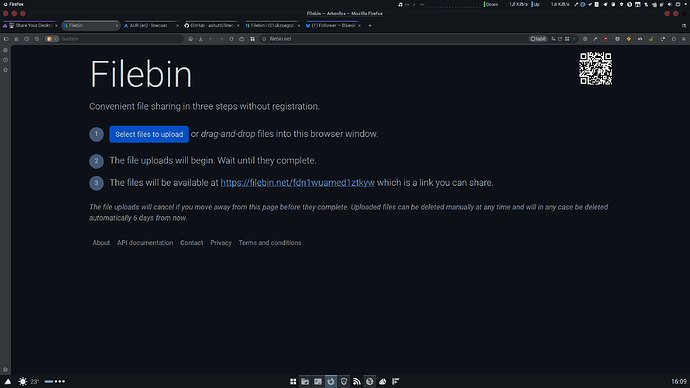Viewport: 690px width, 388px height.
Task: Click the 16:09 clock in taskbar
Action: click(679, 381)
